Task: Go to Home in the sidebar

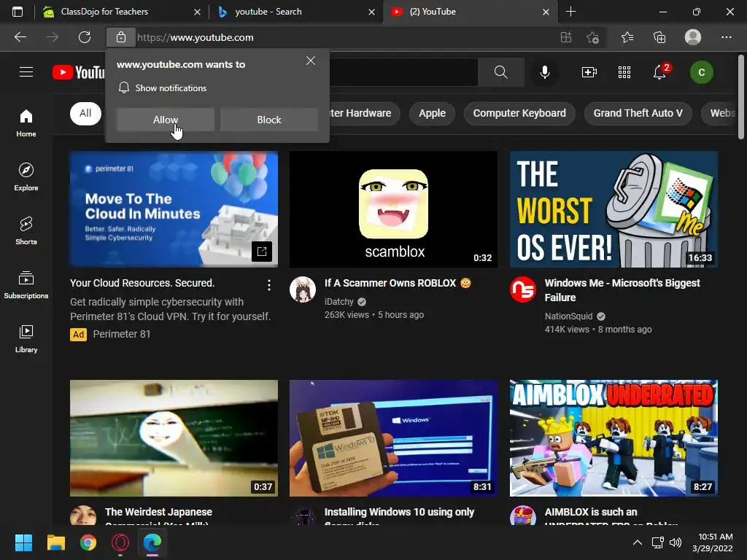Action: (x=26, y=122)
